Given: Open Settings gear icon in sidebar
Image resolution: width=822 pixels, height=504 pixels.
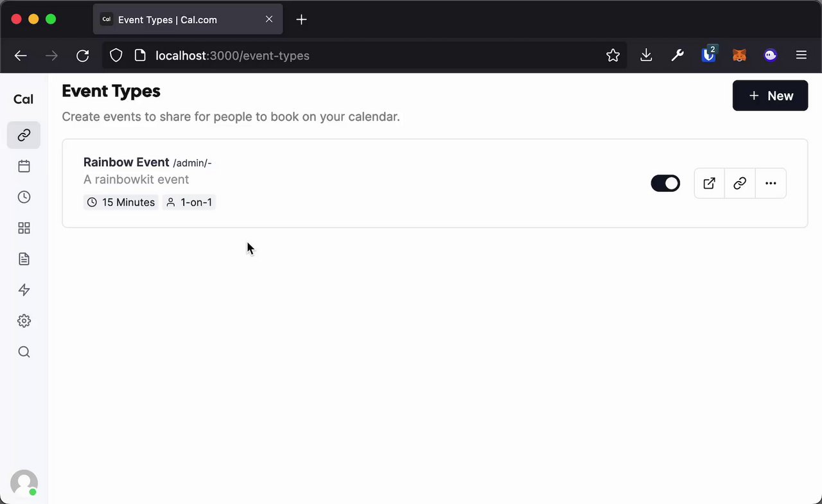Looking at the screenshot, I should coord(24,321).
